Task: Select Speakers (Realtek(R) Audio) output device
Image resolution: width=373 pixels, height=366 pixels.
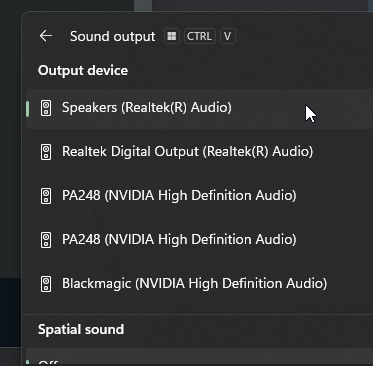Action: pos(199,108)
